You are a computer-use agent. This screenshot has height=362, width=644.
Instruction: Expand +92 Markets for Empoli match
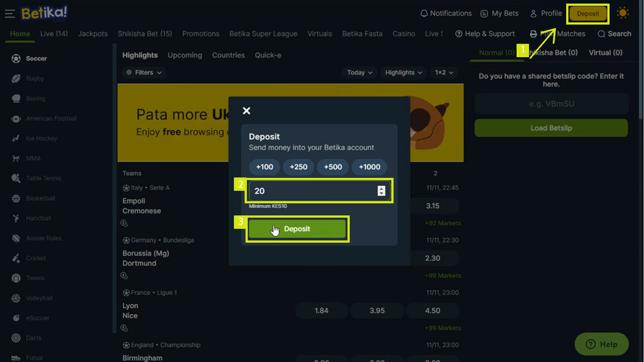tap(443, 223)
